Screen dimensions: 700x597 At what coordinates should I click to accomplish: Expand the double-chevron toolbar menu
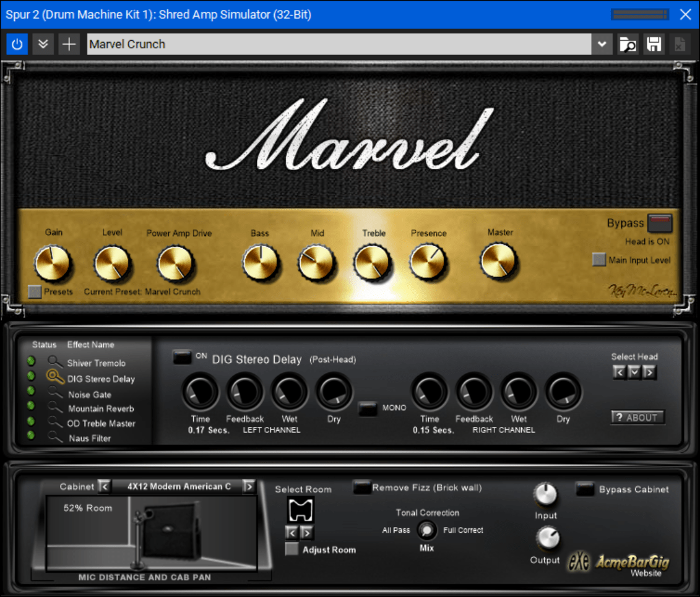[43, 44]
